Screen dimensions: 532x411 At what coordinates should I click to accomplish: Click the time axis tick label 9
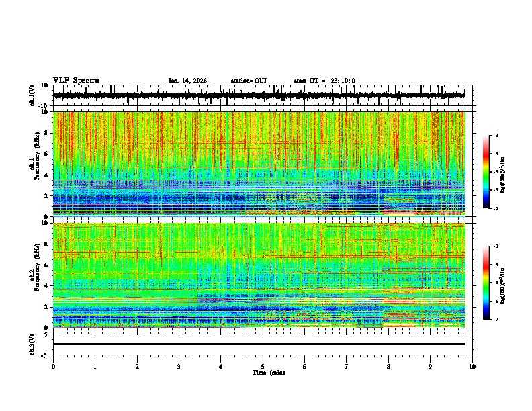430,367
